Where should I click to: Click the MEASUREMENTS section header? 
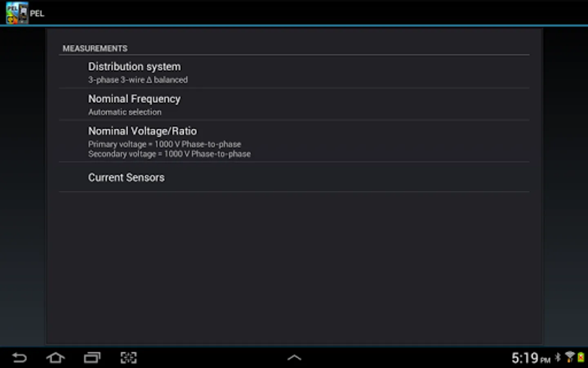coord(95,48)
